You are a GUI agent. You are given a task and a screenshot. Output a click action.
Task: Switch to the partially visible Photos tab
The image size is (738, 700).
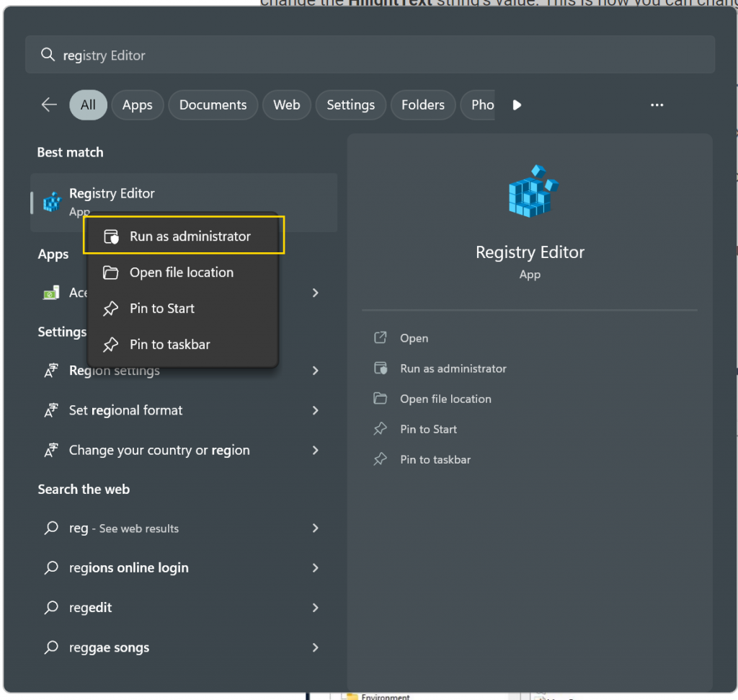[478, 105]
